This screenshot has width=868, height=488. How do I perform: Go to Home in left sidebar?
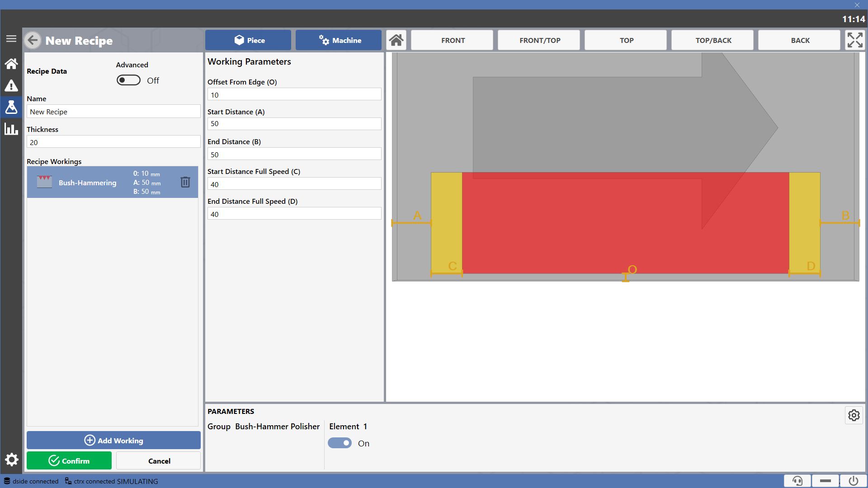click(x=11, y=64)
